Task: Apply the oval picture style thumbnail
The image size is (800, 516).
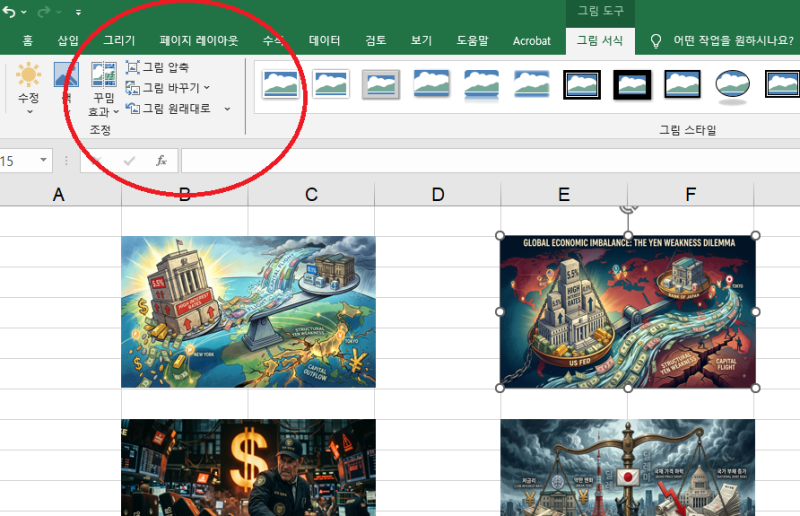Action: [x=733, y=85]
